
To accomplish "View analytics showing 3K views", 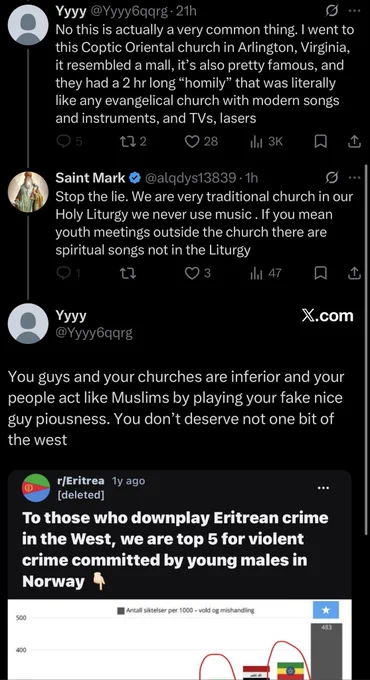I will tap(267, 142).
